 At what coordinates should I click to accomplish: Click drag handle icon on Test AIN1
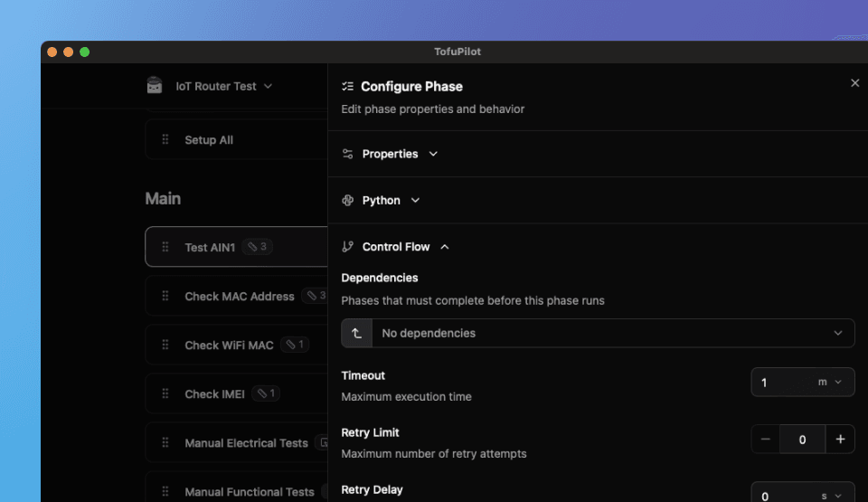coord(165,247)
